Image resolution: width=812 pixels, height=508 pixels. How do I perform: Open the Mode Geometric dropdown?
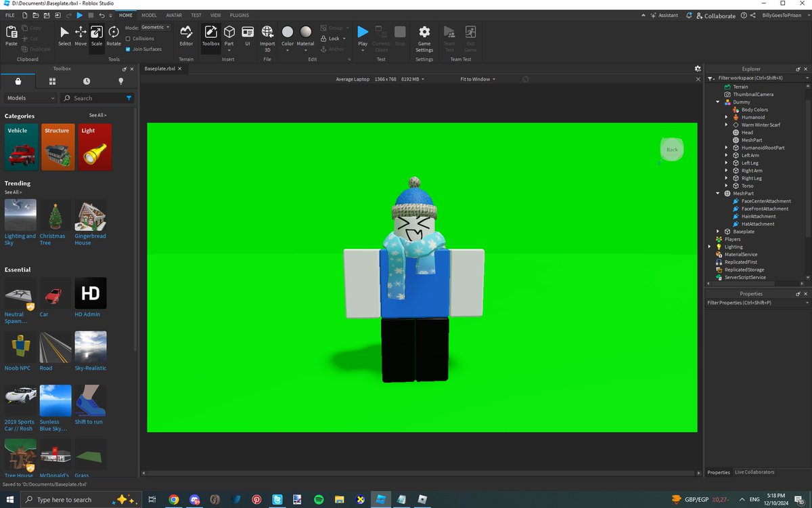click(156, 28)
